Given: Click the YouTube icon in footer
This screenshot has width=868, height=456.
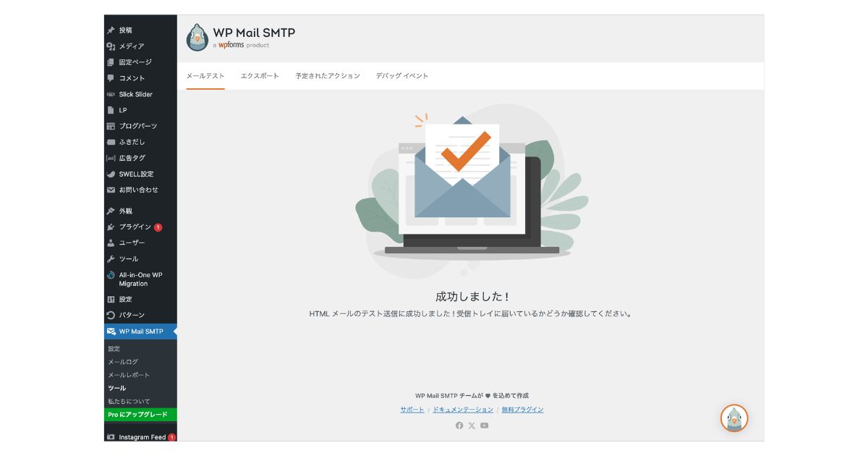Looking at the screenshot, I should pyautogui.click(x=485, y=426).
